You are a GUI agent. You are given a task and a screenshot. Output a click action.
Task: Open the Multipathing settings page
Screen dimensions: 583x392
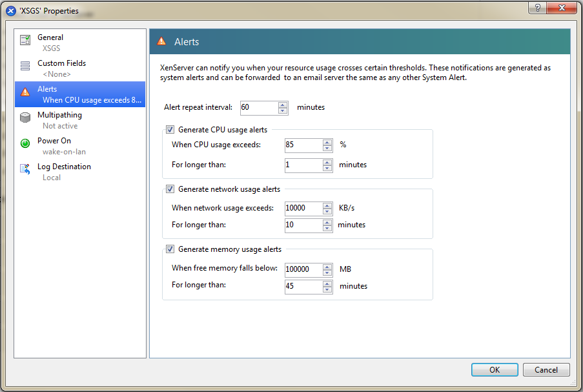[59, 115]
